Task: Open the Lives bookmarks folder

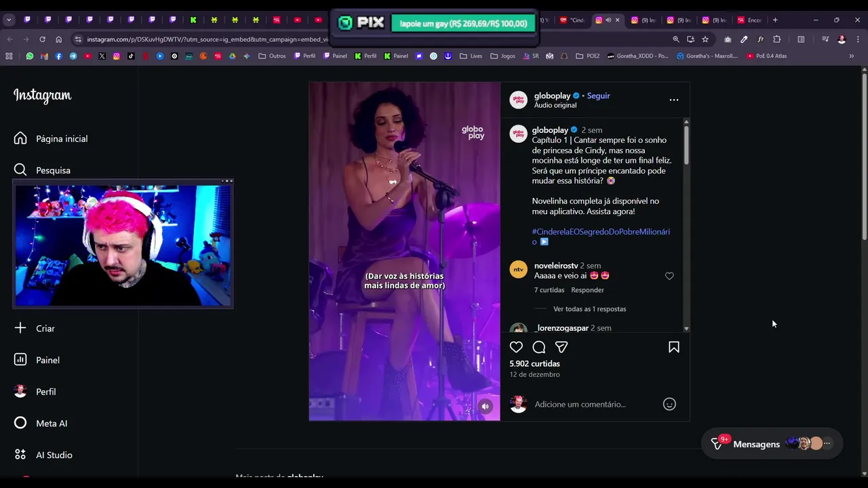Action: (x=471, y=56)
